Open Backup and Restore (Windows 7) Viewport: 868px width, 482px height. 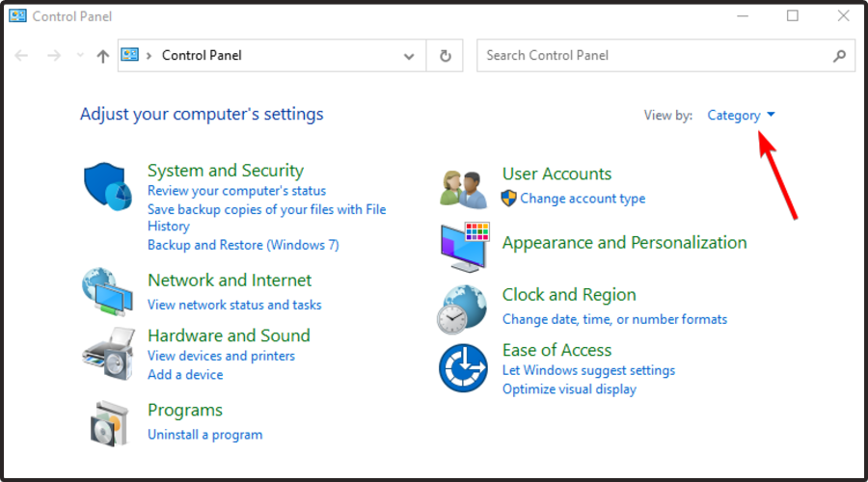[x=243, y=245]
